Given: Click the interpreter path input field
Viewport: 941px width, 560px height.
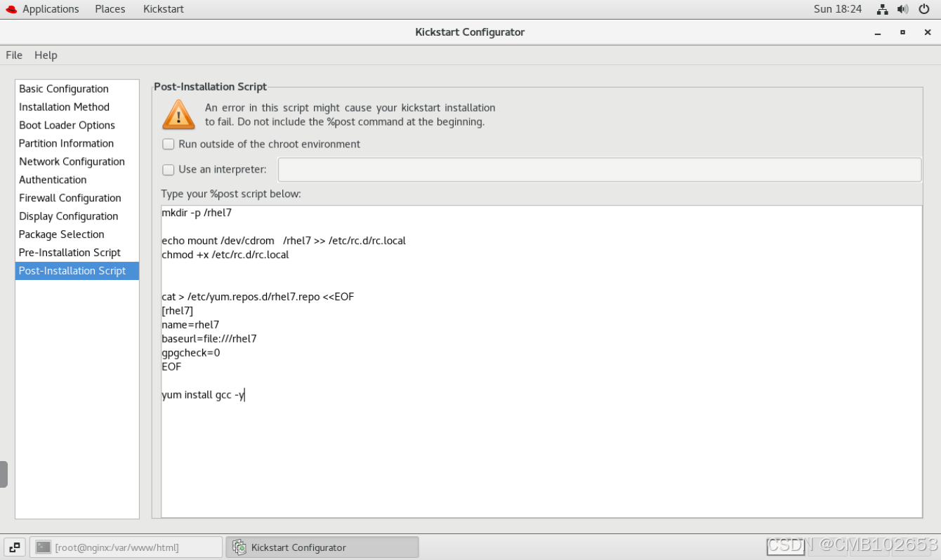Looking at the screenshot, I should pyautogui.click(x=600, y=170).
